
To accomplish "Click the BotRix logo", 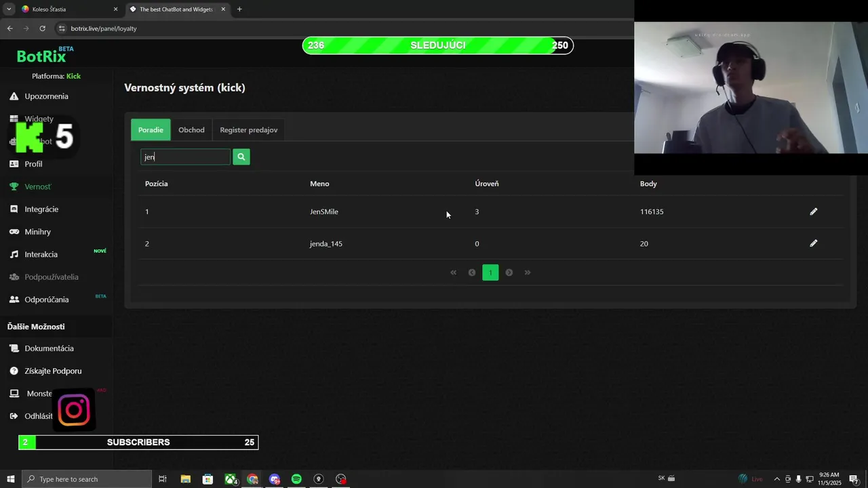I will click(x=45, y=55).
